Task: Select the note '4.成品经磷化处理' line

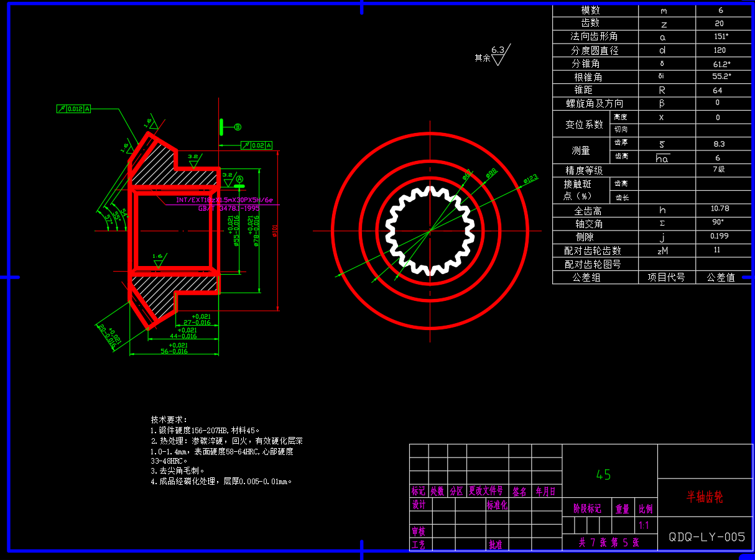Action: (x=221, y=481)
